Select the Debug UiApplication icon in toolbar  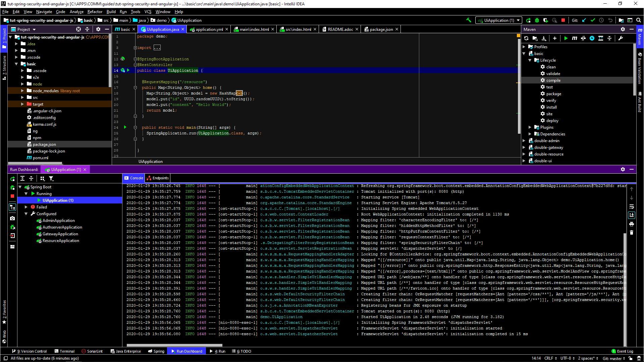click(537, 20)
